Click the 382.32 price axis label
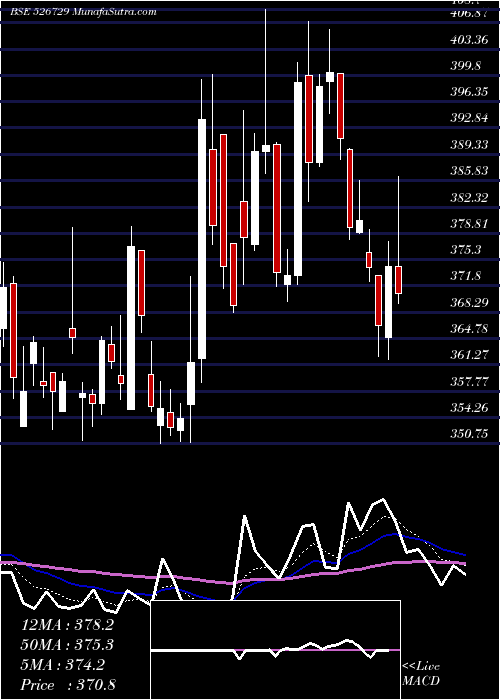 point(469,197)
